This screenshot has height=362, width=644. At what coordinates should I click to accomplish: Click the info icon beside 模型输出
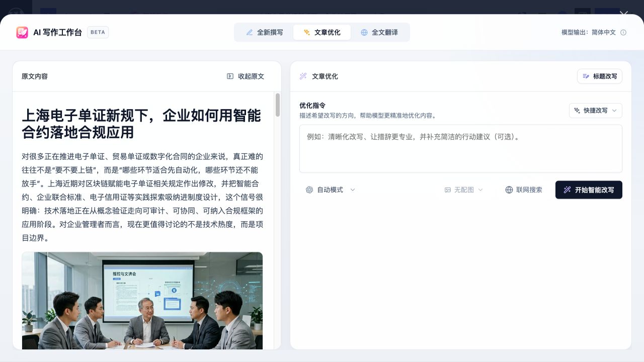[623, 32]
